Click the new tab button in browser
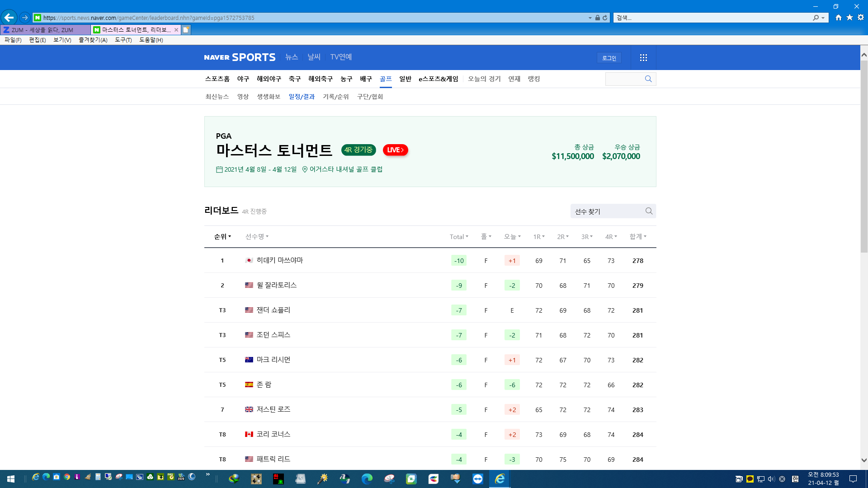 (x=186, y=30)
